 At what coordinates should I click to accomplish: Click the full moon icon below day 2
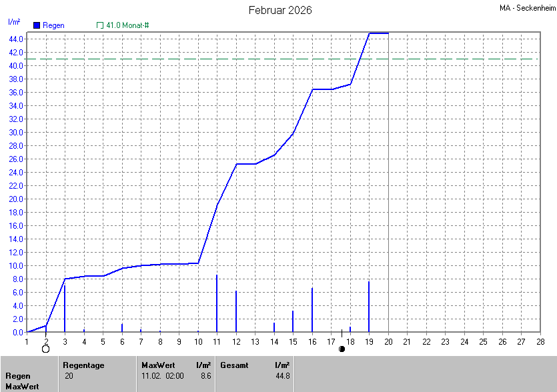(45, 349)
